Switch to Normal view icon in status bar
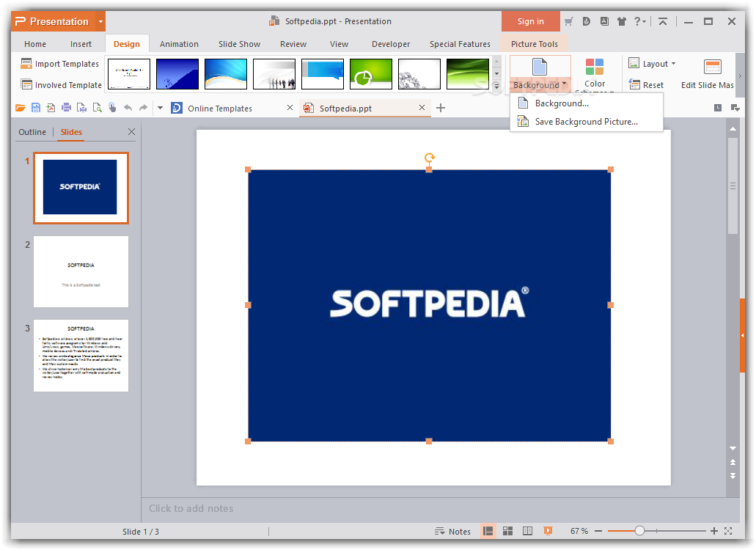The height and width of the screenshot is (550, 756). point(488,531)
